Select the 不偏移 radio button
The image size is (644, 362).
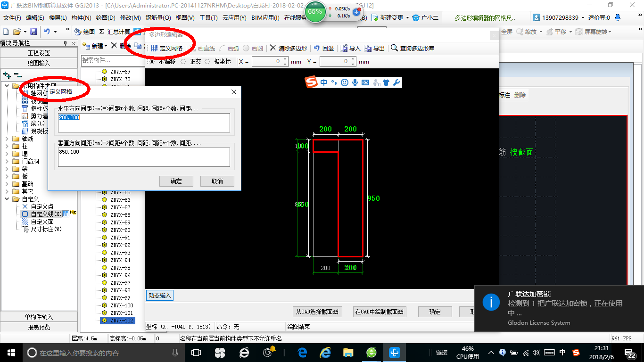[x=152, y=61]
